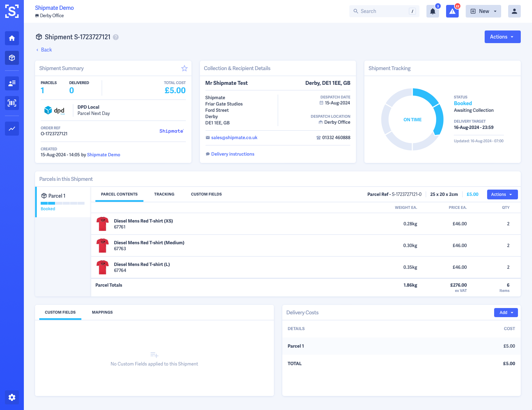Click the Booked label under Parcel 1
The image size is (532, 410).
[x=48, y=209]
